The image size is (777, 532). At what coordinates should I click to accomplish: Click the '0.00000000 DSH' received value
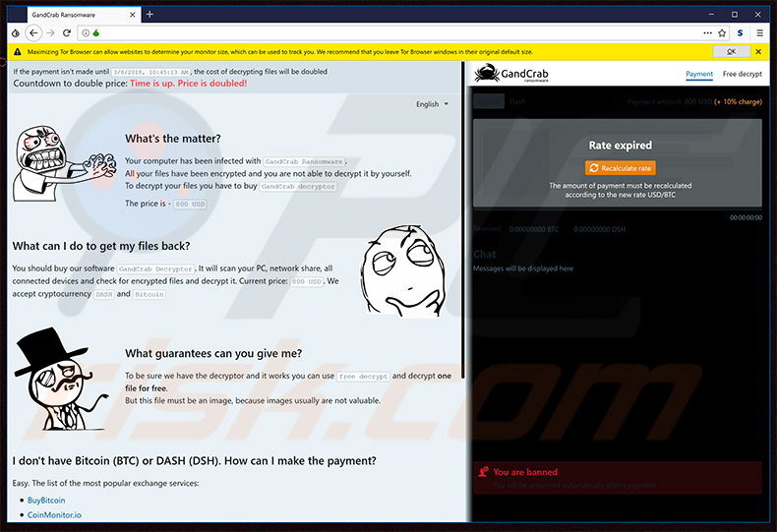[600, 229]
